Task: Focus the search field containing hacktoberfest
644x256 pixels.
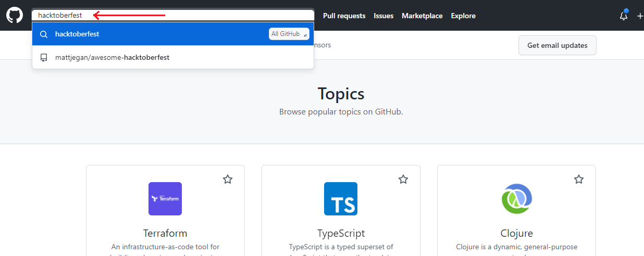Action: [173, 15]
